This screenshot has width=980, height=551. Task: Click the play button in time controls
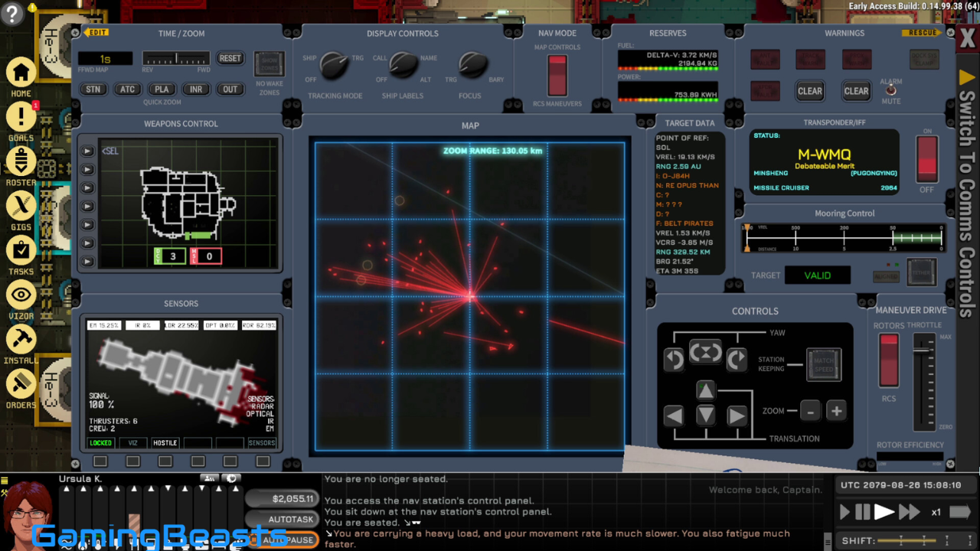[884, 512]
